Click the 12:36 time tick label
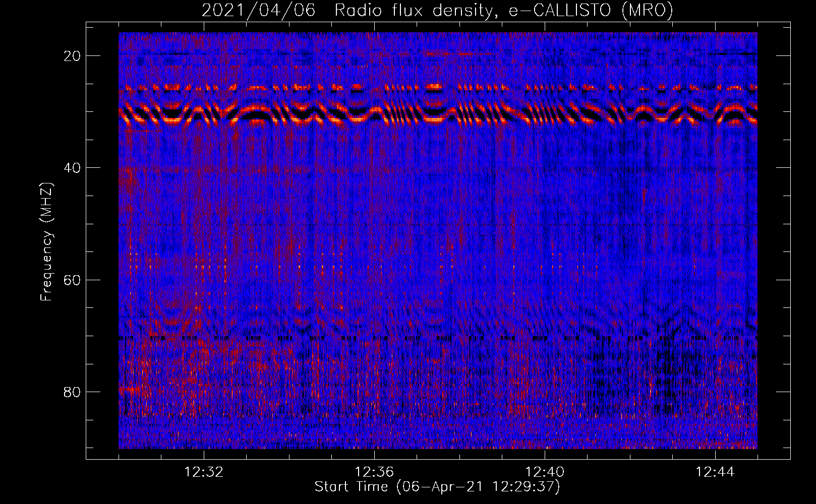816x504 pixels. coord(374,472)
